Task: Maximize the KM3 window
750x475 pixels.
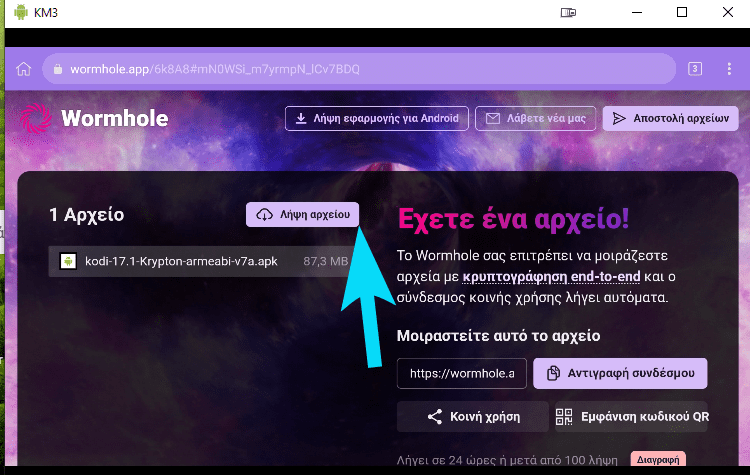Action: point(682,12)
